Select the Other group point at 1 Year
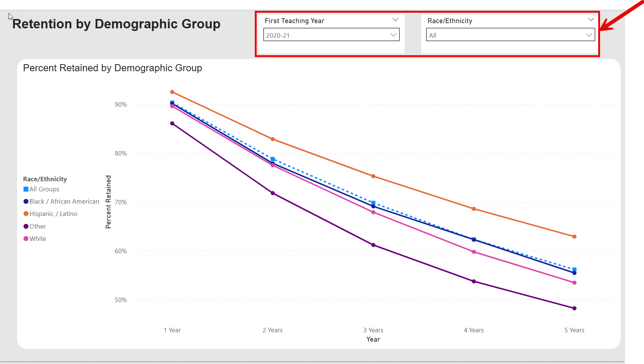644x364 pixels. (172, 123)
